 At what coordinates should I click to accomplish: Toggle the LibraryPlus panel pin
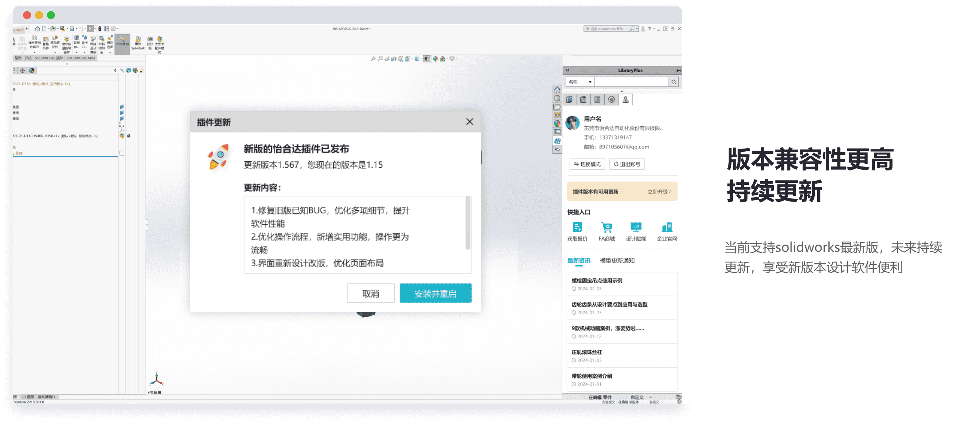point(678,70)
